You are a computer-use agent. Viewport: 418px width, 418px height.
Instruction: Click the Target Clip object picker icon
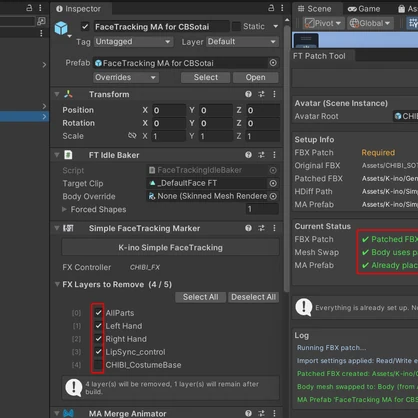coord(273,183)
